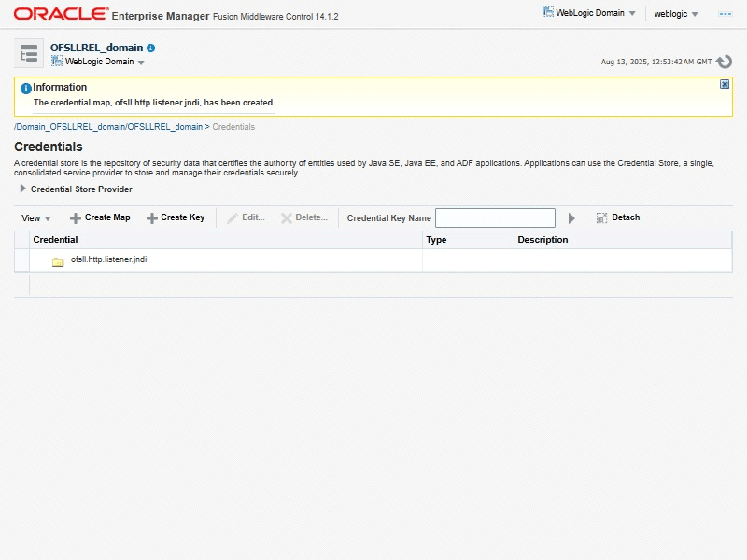Click the OFSLLREL_domain page title
Viewport: 747px width, 560px height.
[97, 48]
